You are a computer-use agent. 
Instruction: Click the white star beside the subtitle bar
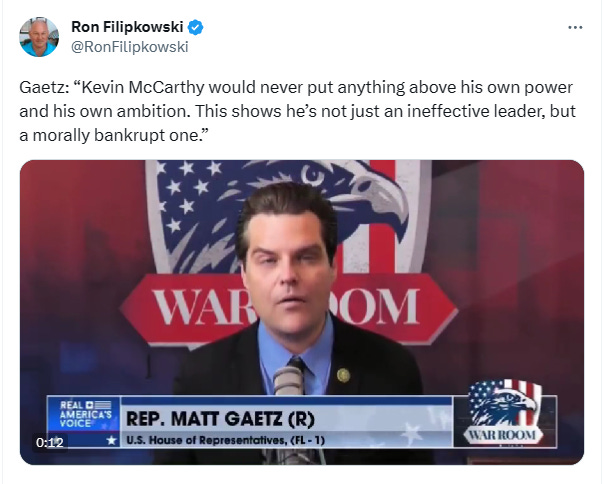pos(112,440)
